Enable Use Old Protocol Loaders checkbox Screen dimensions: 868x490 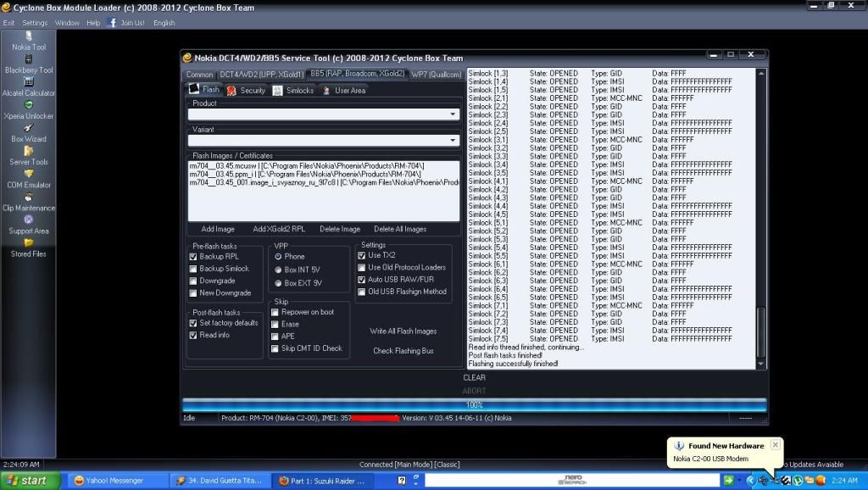(x=361, y=268)
